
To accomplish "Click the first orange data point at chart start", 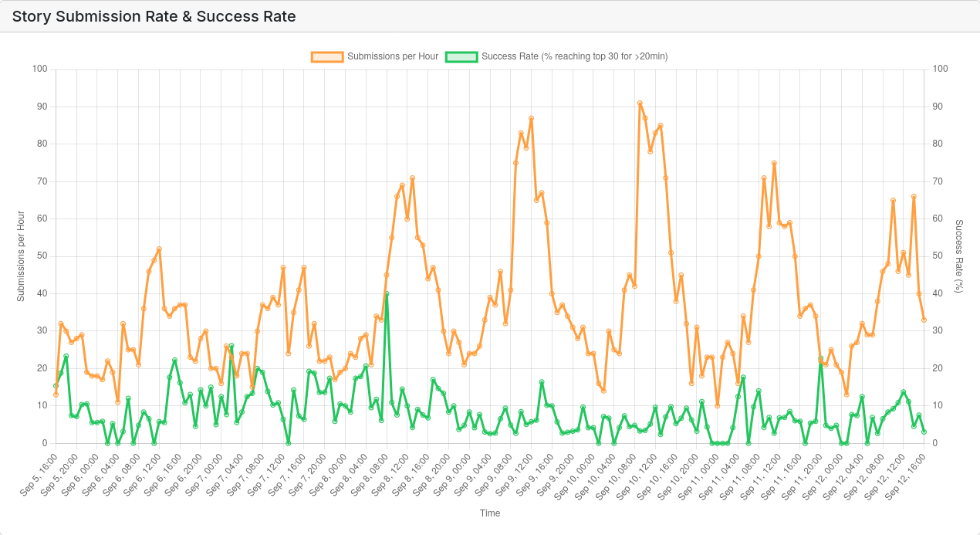I will (x=56, y=394).
